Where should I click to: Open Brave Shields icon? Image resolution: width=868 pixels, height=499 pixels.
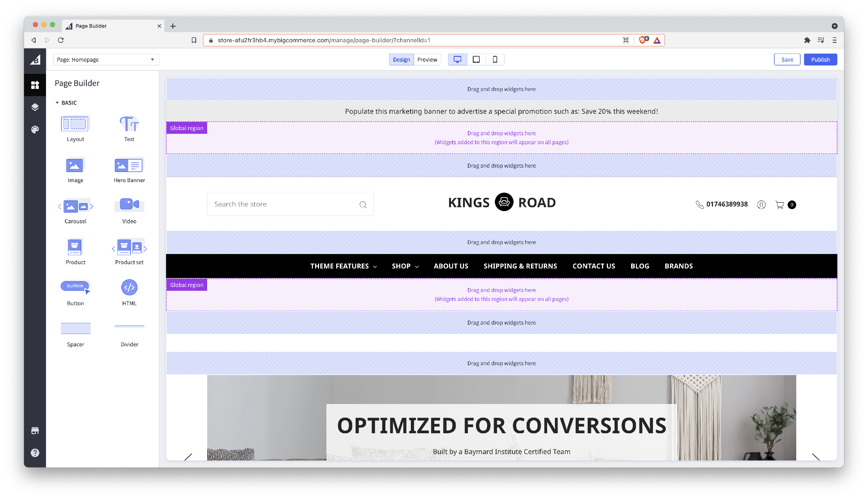pyautogui.click(x=643, y=40)
